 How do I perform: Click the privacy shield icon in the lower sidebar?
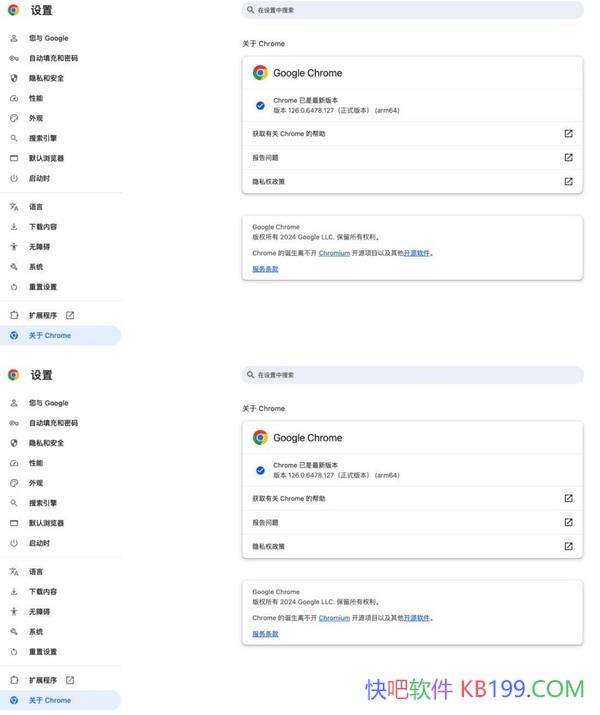tap(14, 443)
